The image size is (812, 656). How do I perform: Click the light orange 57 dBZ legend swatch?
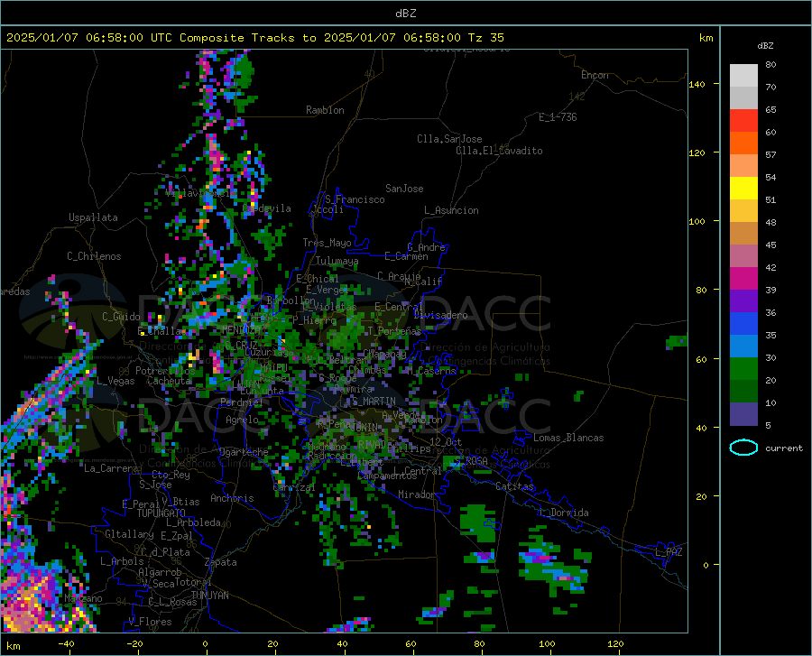(x=743, y=166)
